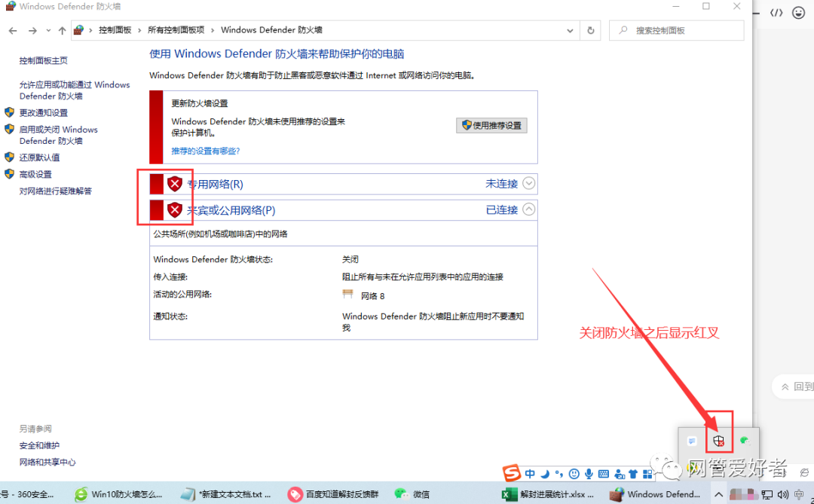
Task: Switch to 360安全 taskbar item
Action: pos(29,494)
